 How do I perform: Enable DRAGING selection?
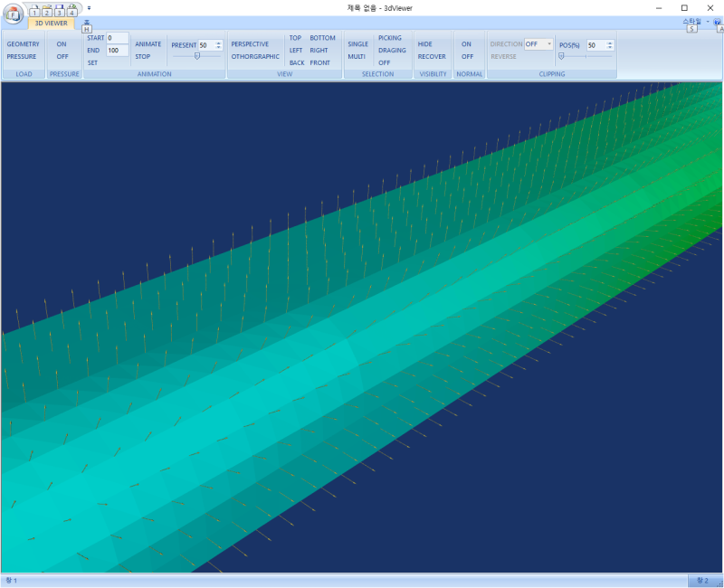pos(392,51)
